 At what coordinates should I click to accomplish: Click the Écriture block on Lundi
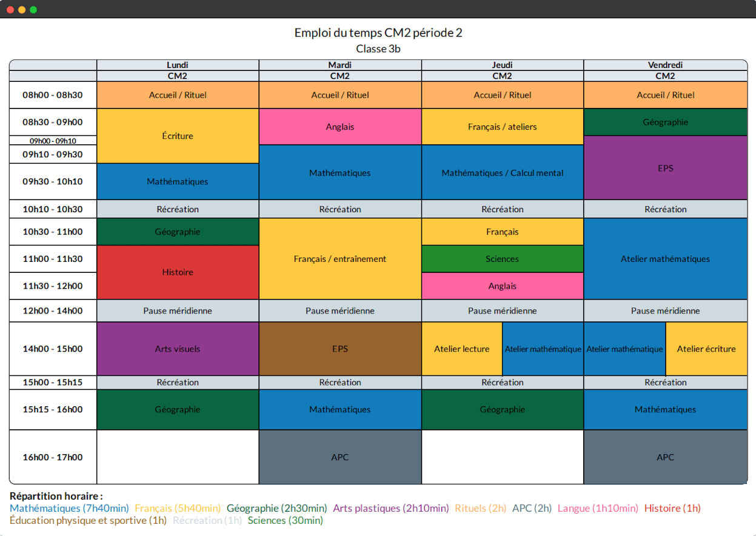[x=178, y=136]
